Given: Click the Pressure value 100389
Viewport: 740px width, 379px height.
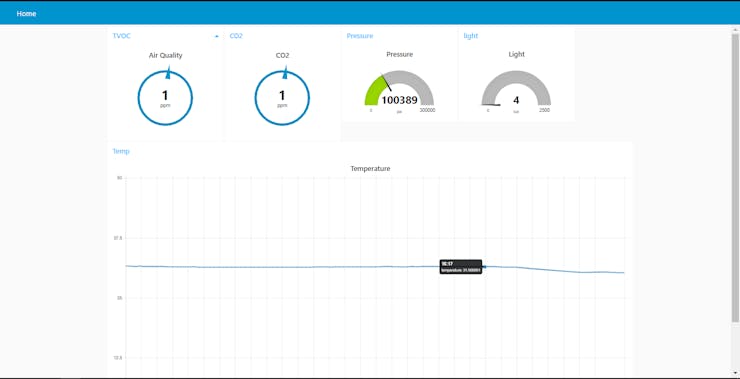Looking at the screenshot, I should tap(399, 100).
